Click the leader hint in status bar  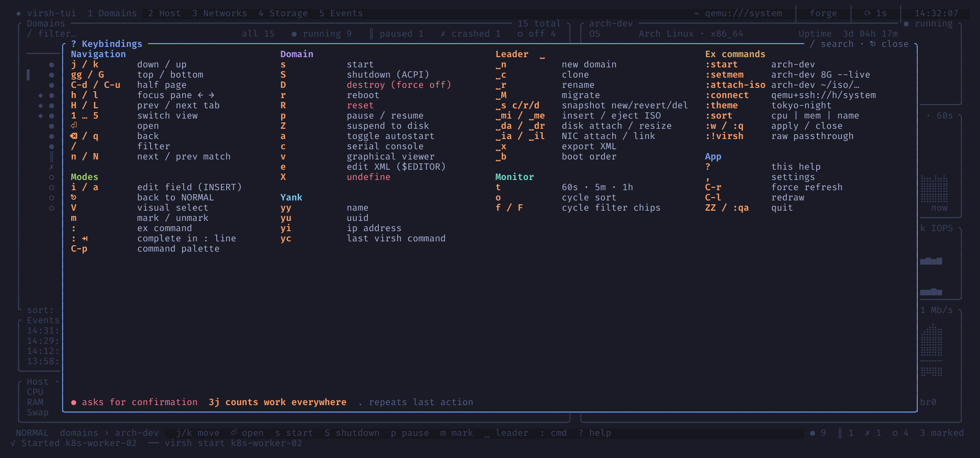(x=506, y=433)
